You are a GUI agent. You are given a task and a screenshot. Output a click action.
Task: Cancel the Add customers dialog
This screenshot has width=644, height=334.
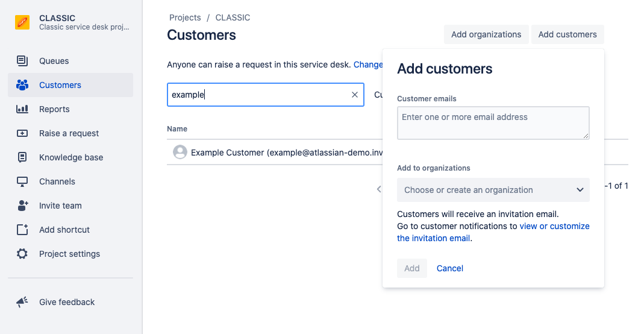[449, 268]
